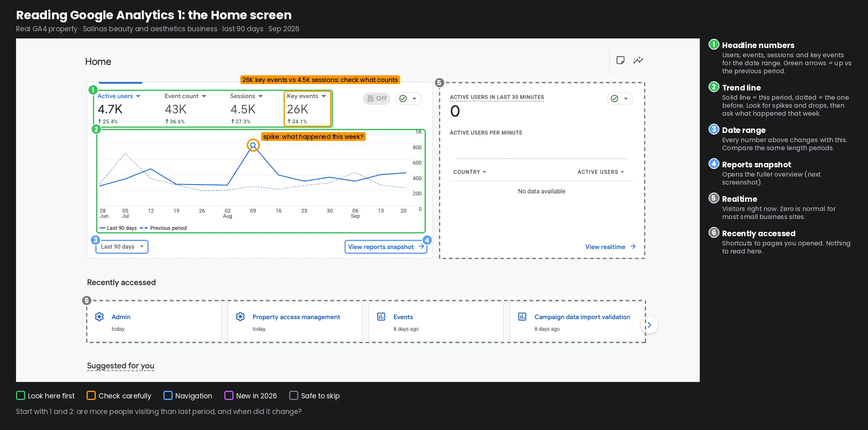868x430 pixels.
Task: Click the View realtime link
Action: (610, 247)
